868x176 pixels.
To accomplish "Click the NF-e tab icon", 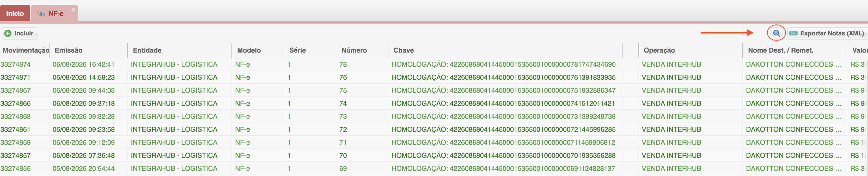I will (41, 14).
